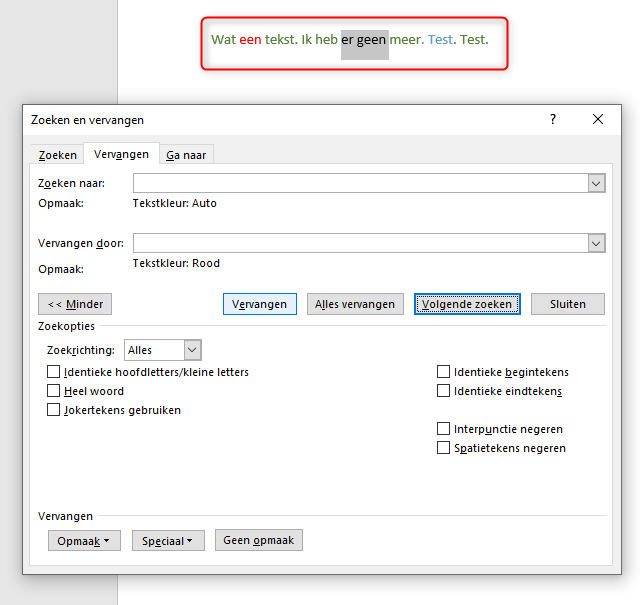
Task: Click the red word 'een' in document
Action: (x=250, y=40)
